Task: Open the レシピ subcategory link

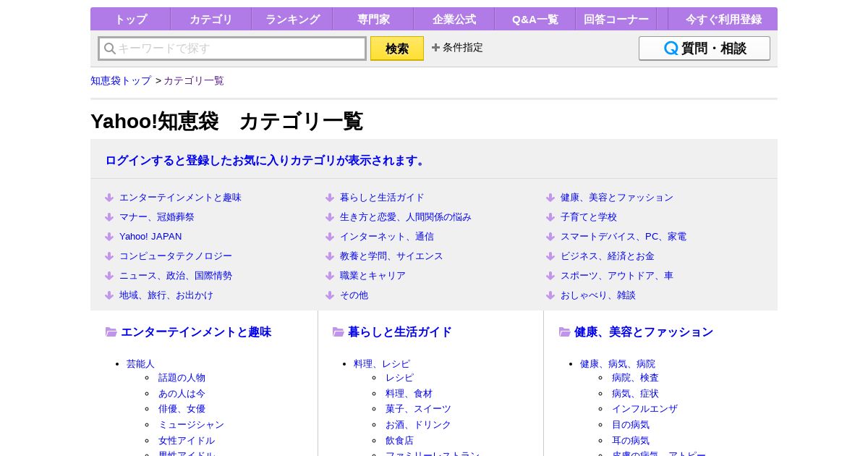Action: click(399, 378)
